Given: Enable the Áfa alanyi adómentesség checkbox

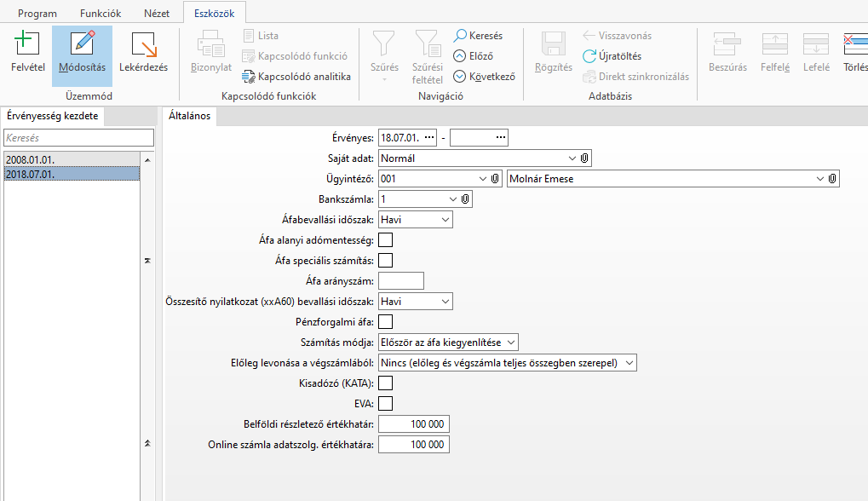Looking at the screenshot, I should pos(385,240).
